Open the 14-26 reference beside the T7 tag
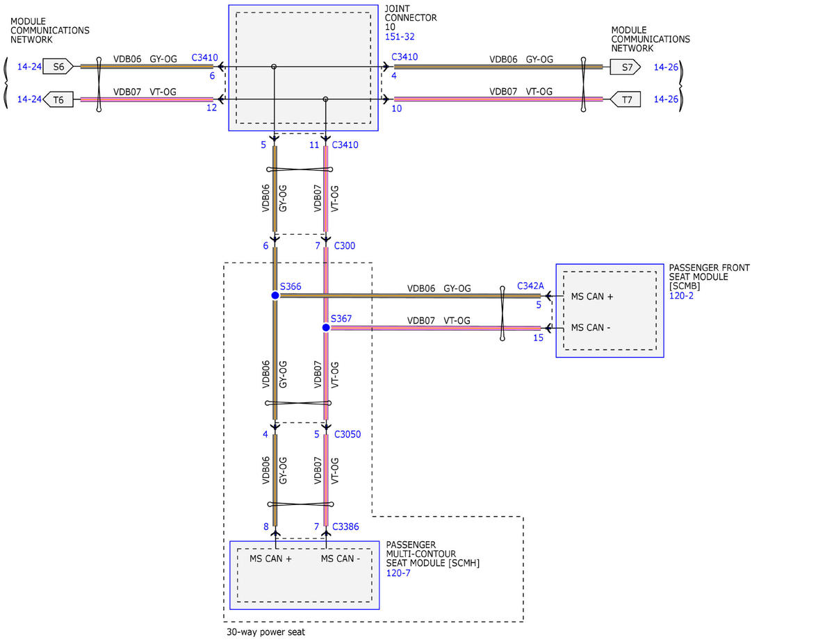This screenshot has width=834, height=644. (x=666, y=100)
